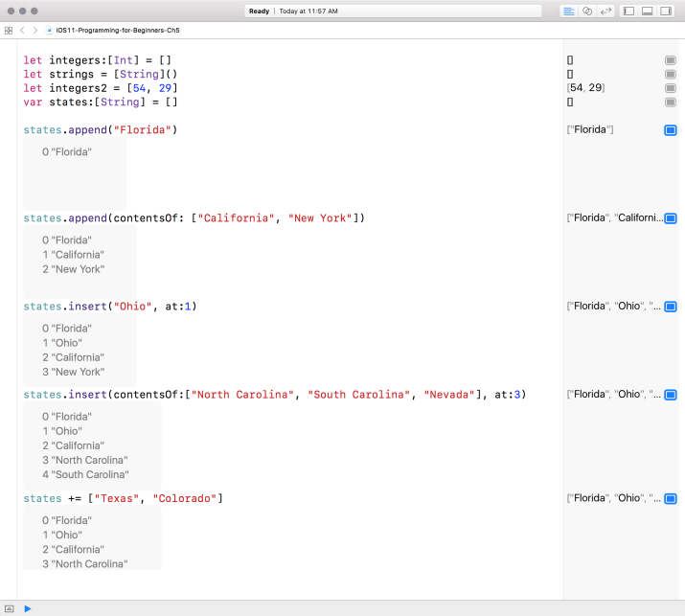Image resolution: width=685 pixels, height=616 pixels.
Task: Hide inline result for states.append("Florida")
Action: (671, 130)
